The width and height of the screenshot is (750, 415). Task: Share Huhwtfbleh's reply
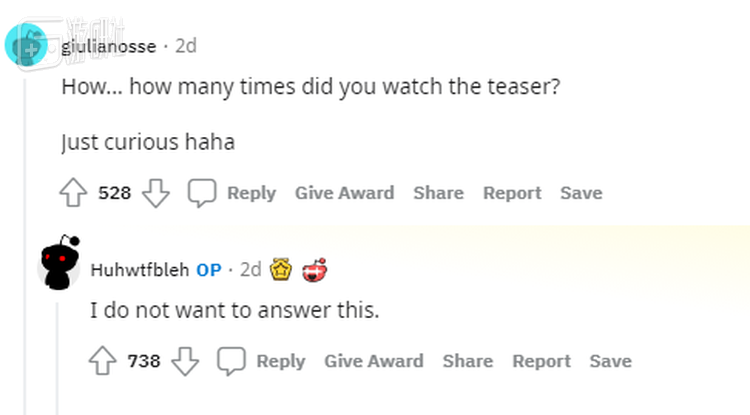click(467, 361)
